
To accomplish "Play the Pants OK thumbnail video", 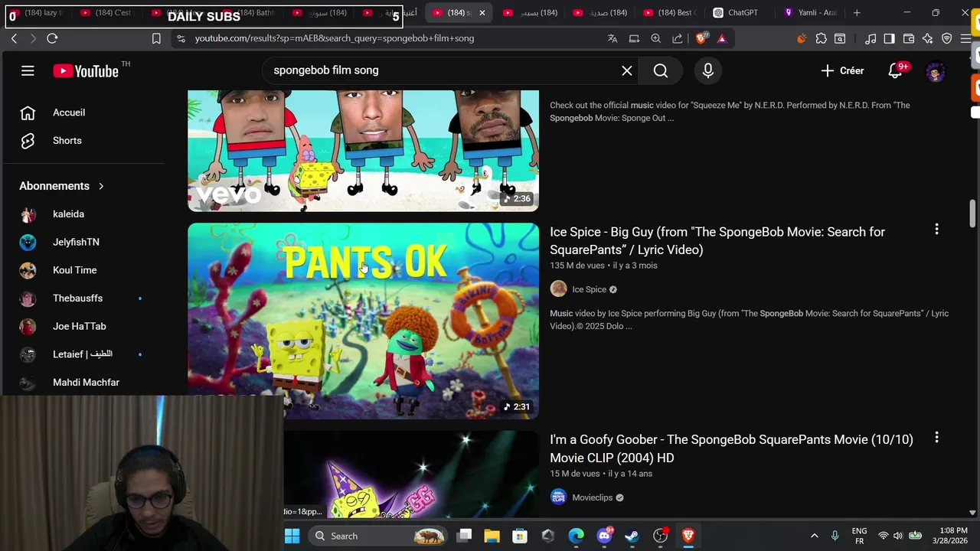I will tap(363, 321).
